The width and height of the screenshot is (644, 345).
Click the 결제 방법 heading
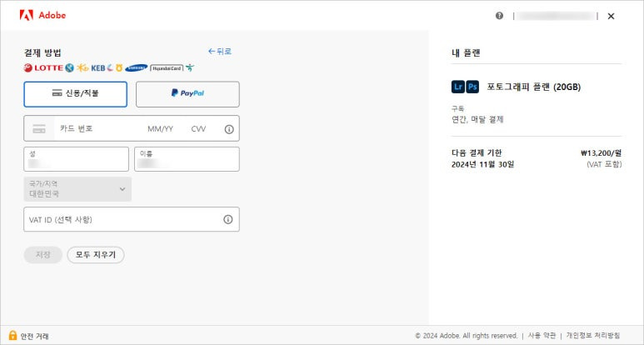click(42, 52)
